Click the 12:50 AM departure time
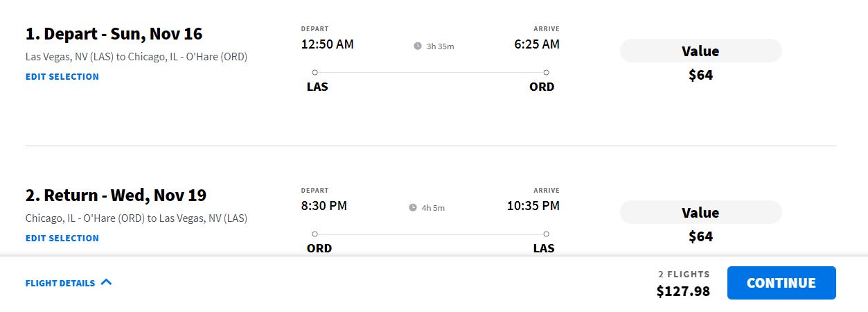The width and height of the screenshot is (868, 312). (327, 44)
